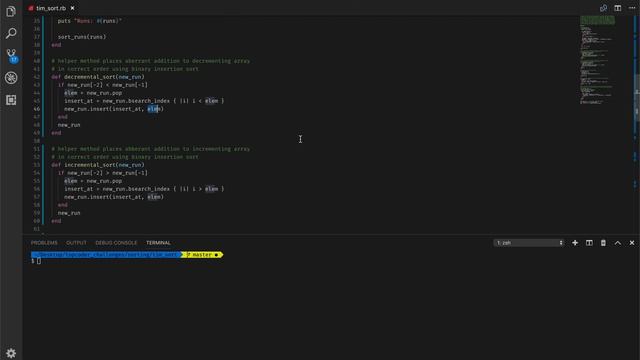Click line 42 'def decremental_sort(new_run)'
640x360 pixels.
pyautogui.click(x=98, y=77)
